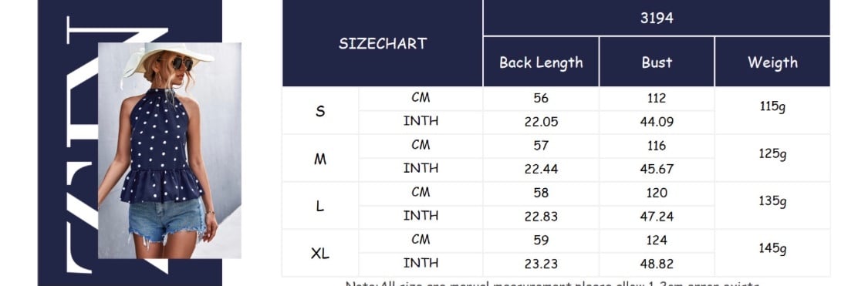Click the 22.05 back length value
This screenshot has width=868, height=286.
click(x=541, y=123)
